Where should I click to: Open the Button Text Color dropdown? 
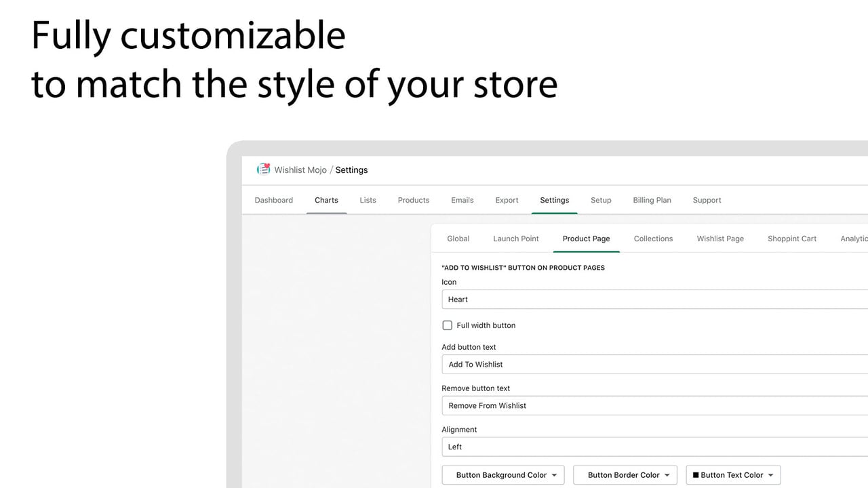[734, 475]
